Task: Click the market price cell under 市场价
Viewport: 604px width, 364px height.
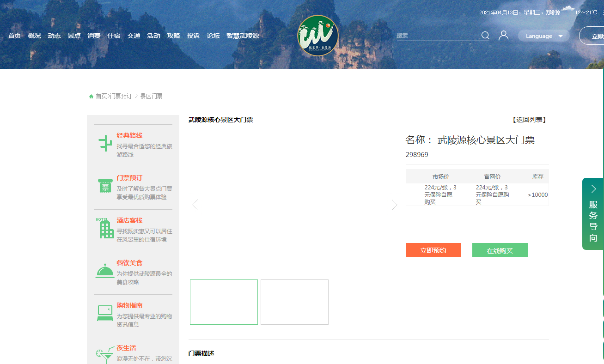Action: click(441, 194)
